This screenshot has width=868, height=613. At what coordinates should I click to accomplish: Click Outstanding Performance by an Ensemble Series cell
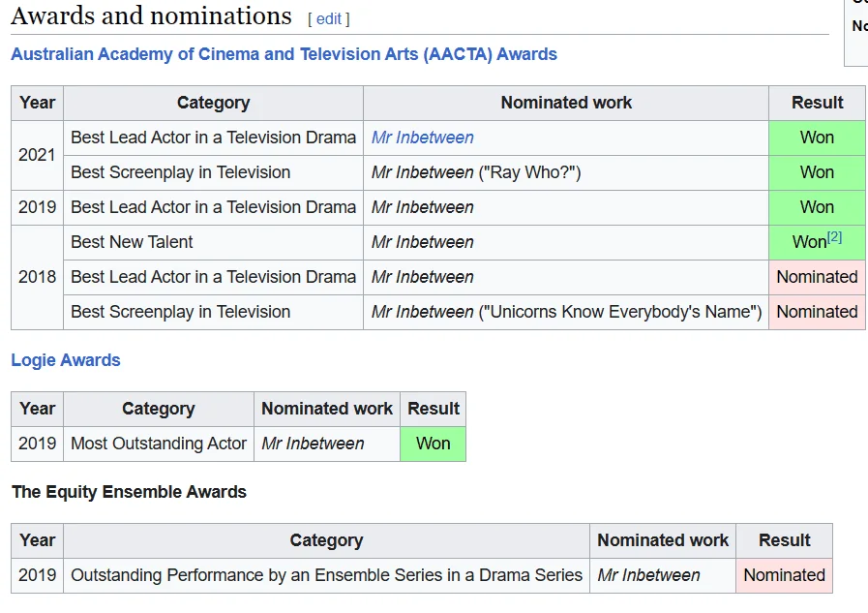(327, 575)
